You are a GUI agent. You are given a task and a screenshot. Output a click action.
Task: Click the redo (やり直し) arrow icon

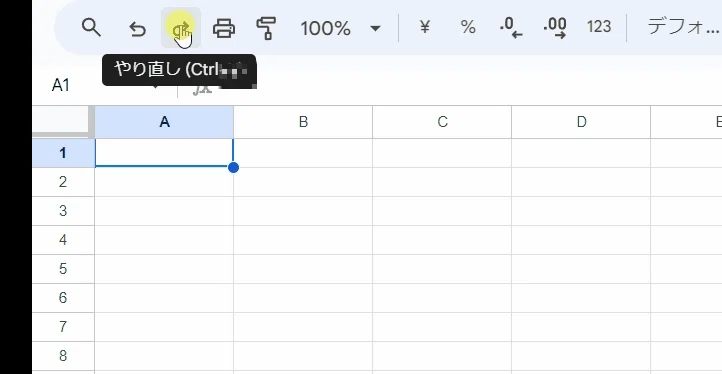click(181, 28)
